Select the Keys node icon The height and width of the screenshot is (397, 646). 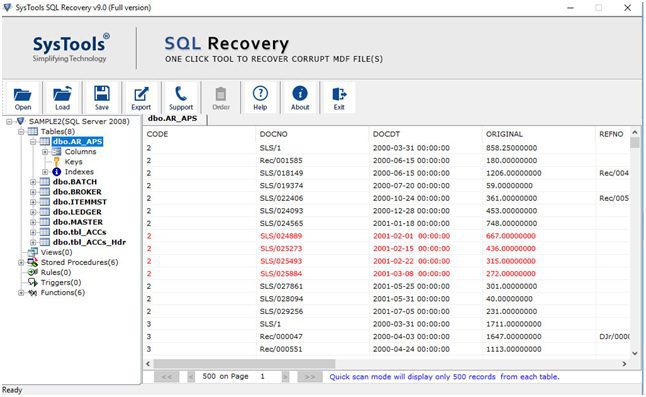click(56, 161)
